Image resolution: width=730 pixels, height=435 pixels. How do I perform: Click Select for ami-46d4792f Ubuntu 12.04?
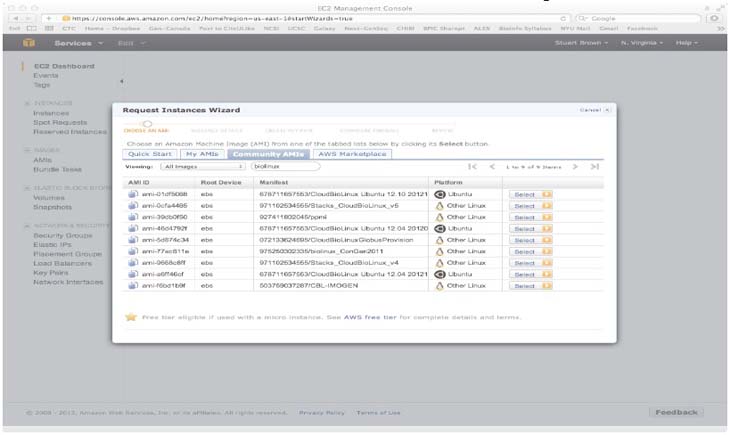pyautogui.click(x=530, y=229)
